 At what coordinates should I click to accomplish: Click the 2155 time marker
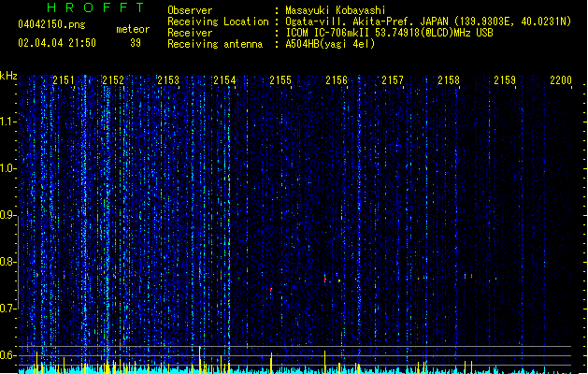[280, 79]
